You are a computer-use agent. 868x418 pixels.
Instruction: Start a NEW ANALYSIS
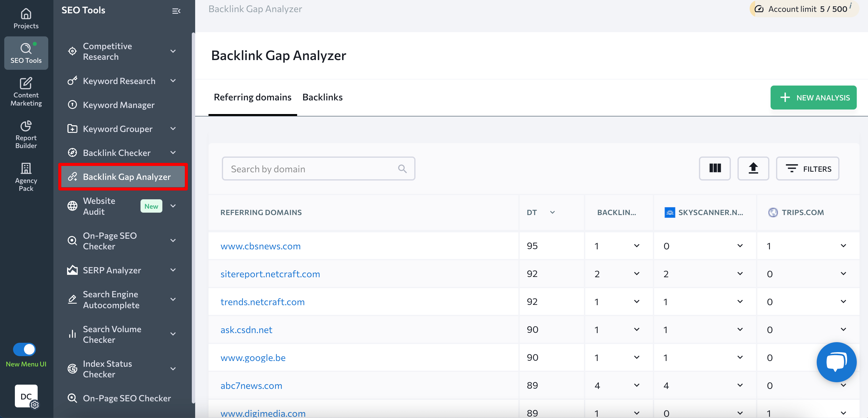click(x=814, y=97)
